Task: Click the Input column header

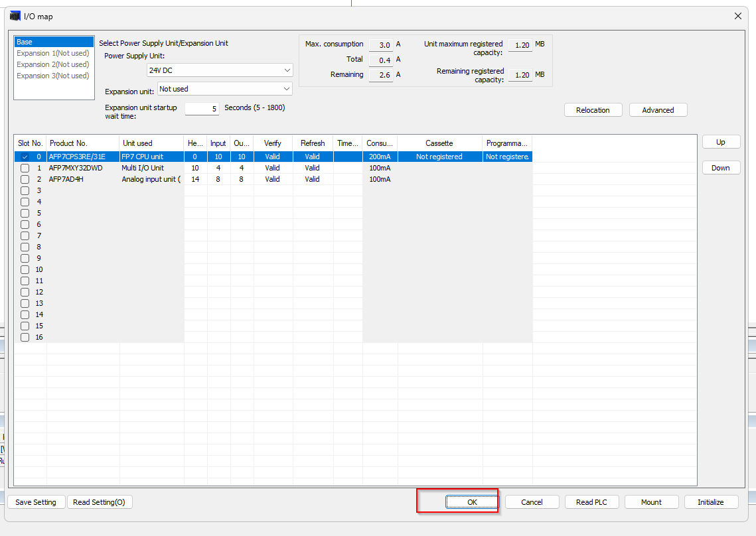Action: pos(218,143)
